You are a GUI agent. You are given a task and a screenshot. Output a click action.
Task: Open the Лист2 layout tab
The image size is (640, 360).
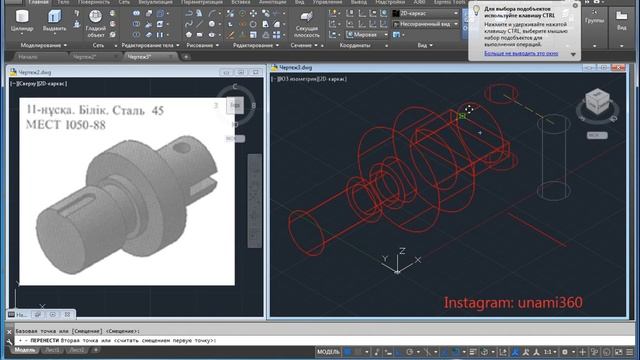point(76,350)
